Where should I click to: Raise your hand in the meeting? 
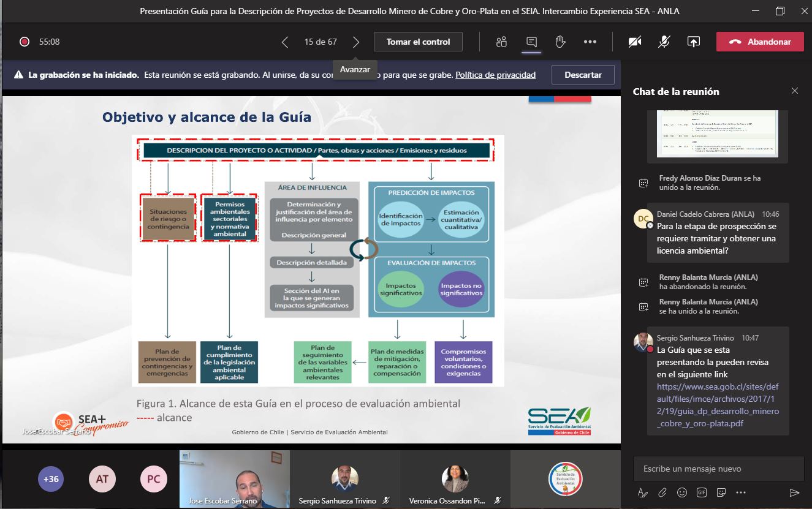[x=560, y=42]
